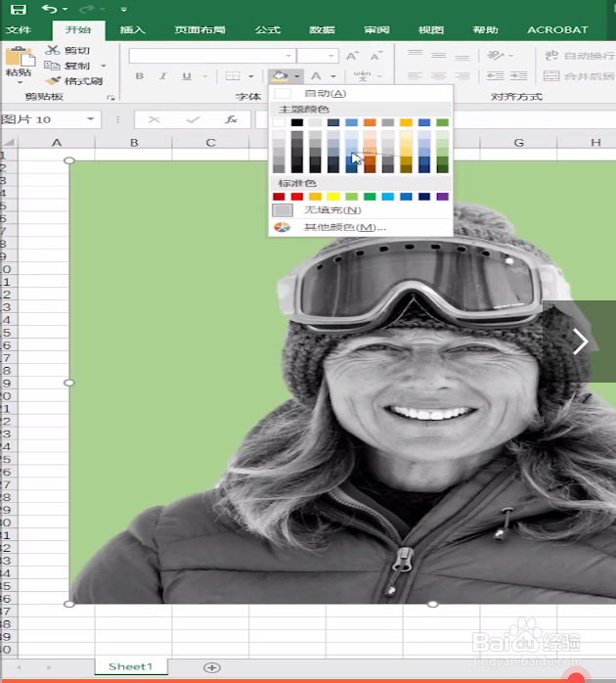The height and width of the screenshot is (683, 616).
Task: Click the align right icon
Action: point(462,76)
